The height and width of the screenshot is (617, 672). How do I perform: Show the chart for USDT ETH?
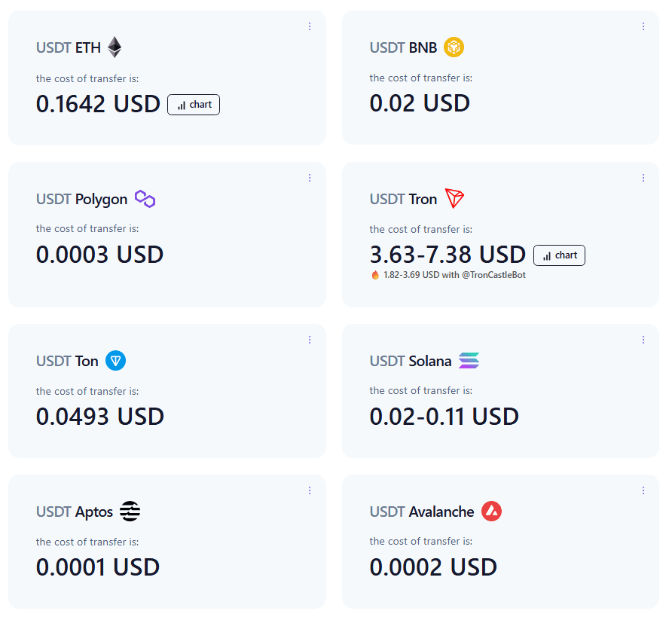[194, 105]
